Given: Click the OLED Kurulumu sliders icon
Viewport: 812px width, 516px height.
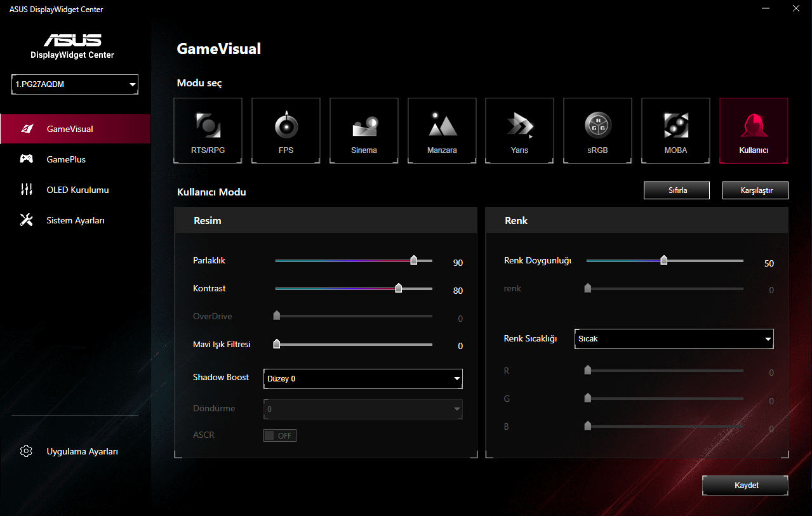Looking at the screenshot, I should tap(27, 190).
